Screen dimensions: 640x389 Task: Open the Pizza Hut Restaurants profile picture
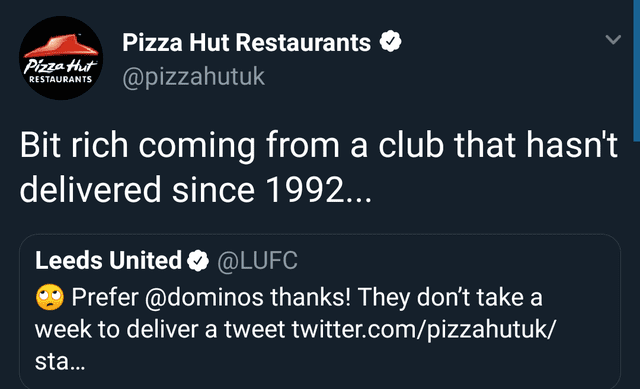61,58
